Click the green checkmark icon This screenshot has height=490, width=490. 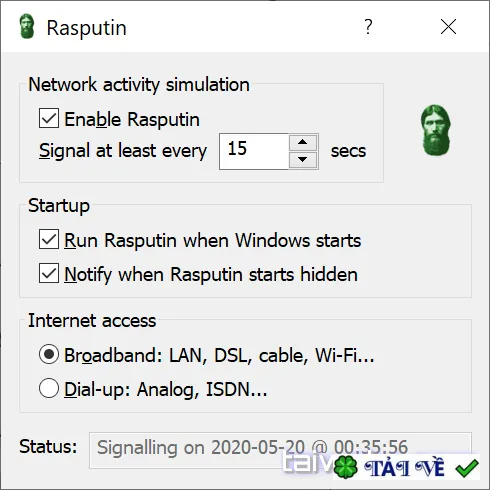click(x=467, y=468)
